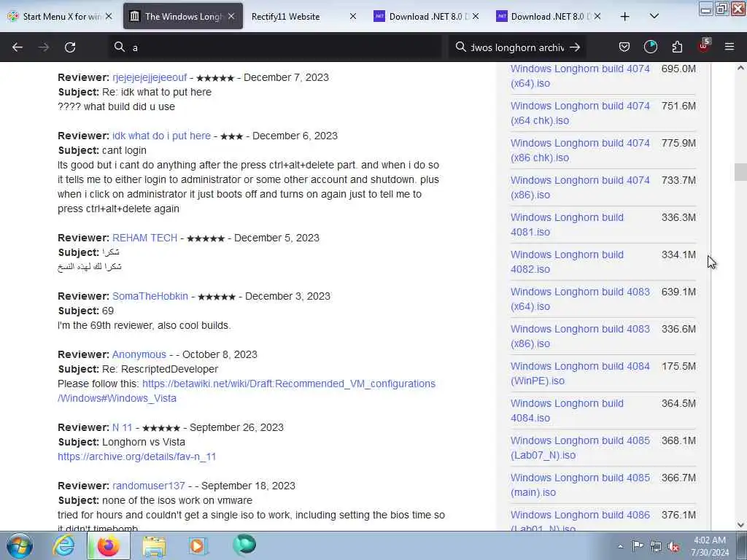
Task: Launch Internet Explorer from the taskbar
Action: [x=64, y=545]
